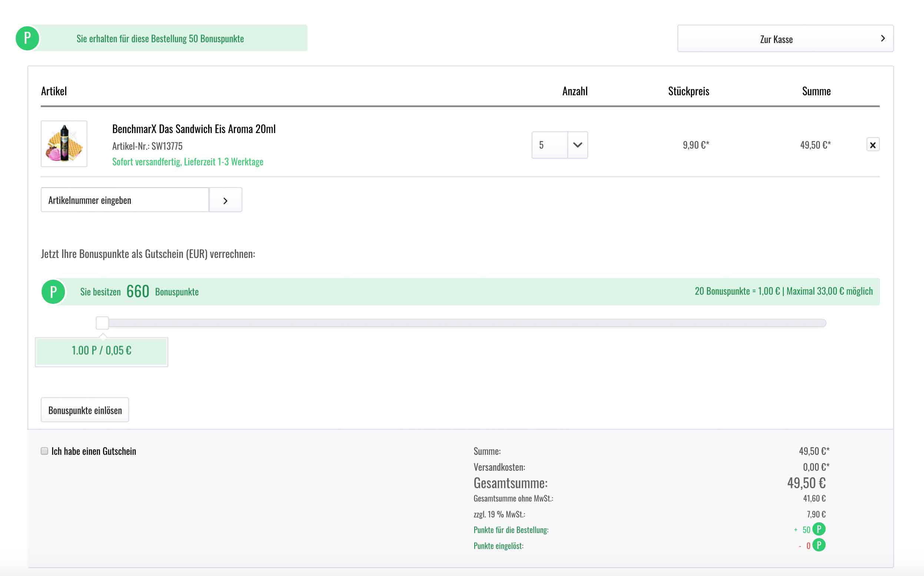Click the Punkte für die Bestellung label

pos(511,530)
